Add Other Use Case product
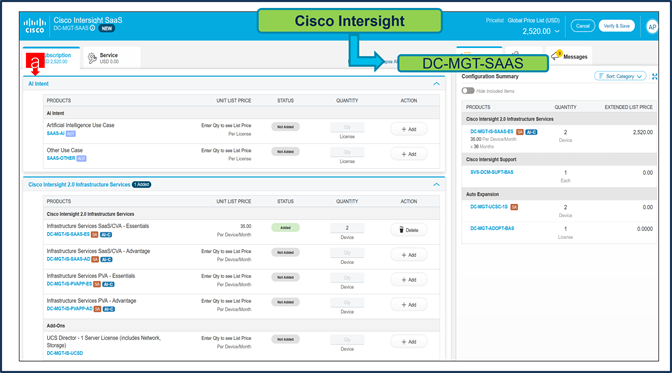672x373 pixels. pos(408,154)
